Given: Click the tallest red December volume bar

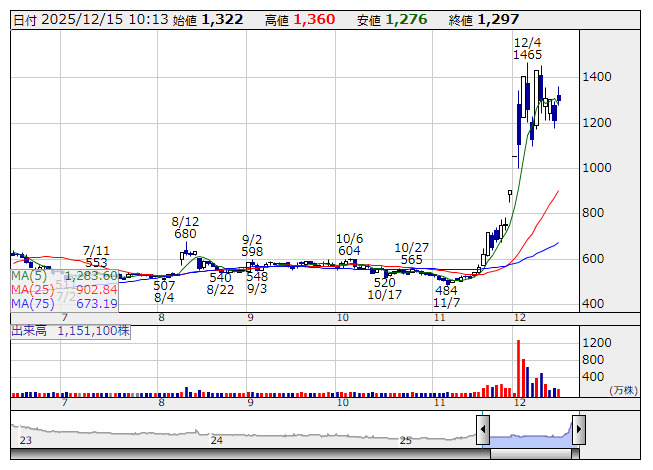Looking at the screenshot, I should (x=519, y=368).
